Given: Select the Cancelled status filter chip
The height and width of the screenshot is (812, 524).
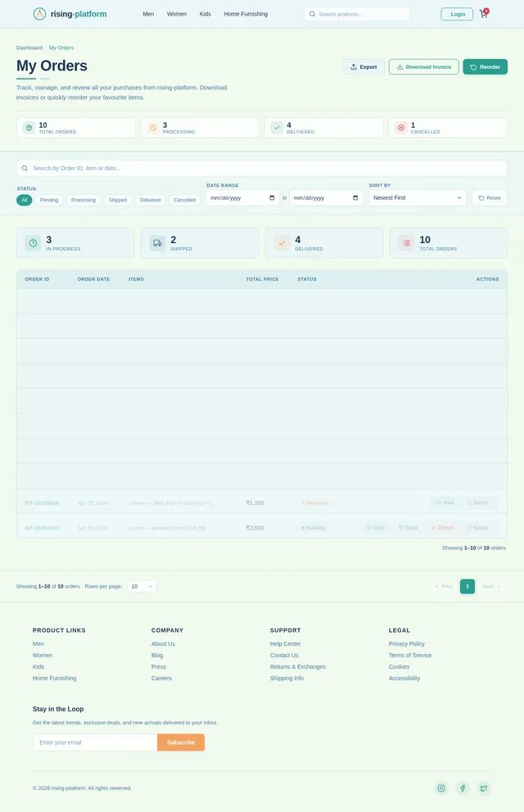Looking at the screenshot, I should 184,200.
